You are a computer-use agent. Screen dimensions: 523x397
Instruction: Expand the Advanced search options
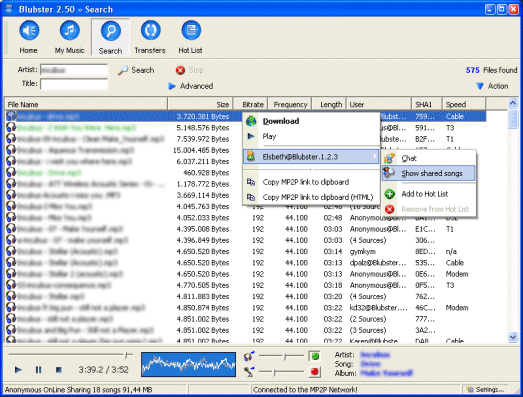pyautogui.click(x=191, y=86)
